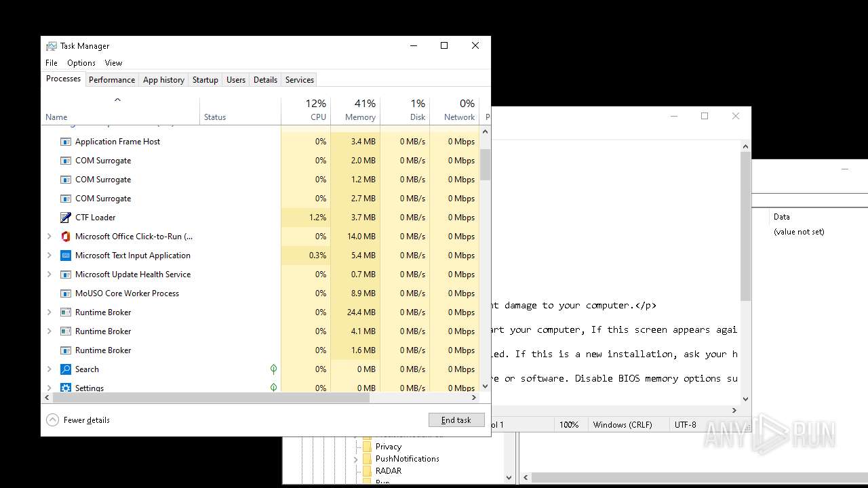Expand the Microsoft Update Health Service process

point(49,274)
